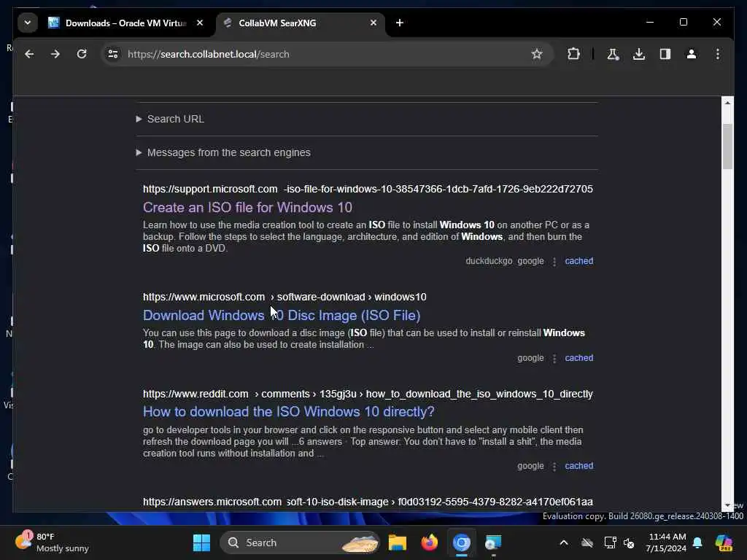Open Chrome Labs flask icon
Viewport: 747px width, 560px height.
coord(613,54)
